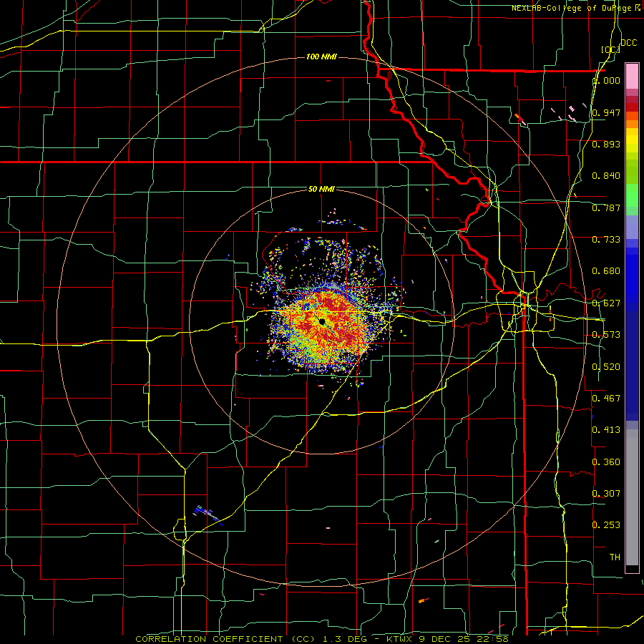644x644 pixels.
Task: Click the 50 NMI range ring label
Action: click(x=321, y=190)
